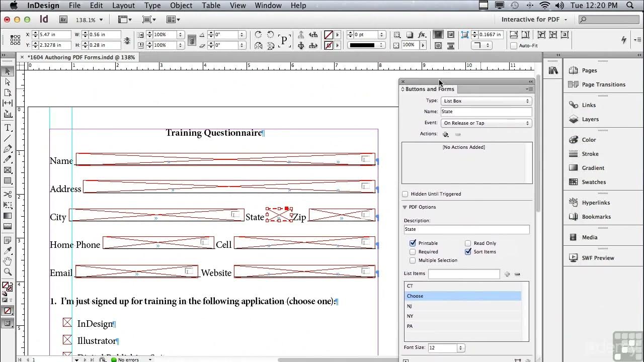
Task: Select the Eyedropper tool
Action: [8, 250]
